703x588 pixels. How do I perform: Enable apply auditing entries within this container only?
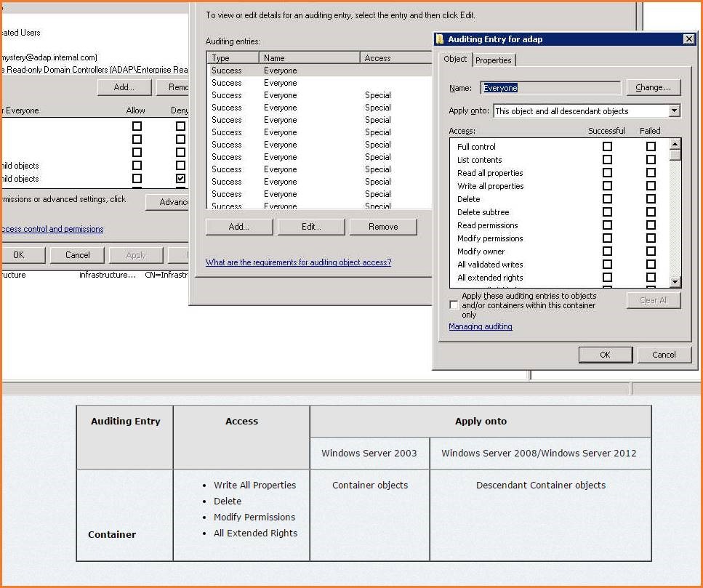[454, 305]
